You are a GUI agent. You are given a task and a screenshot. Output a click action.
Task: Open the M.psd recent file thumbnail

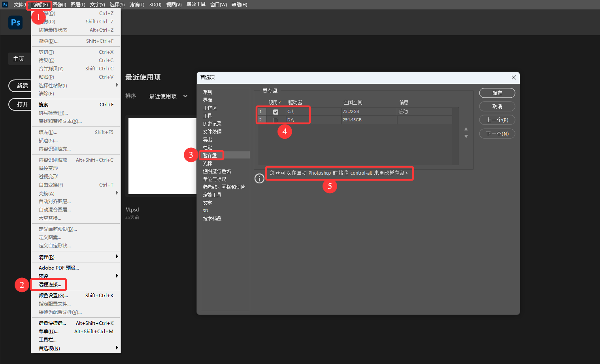[x=162, y=156]
